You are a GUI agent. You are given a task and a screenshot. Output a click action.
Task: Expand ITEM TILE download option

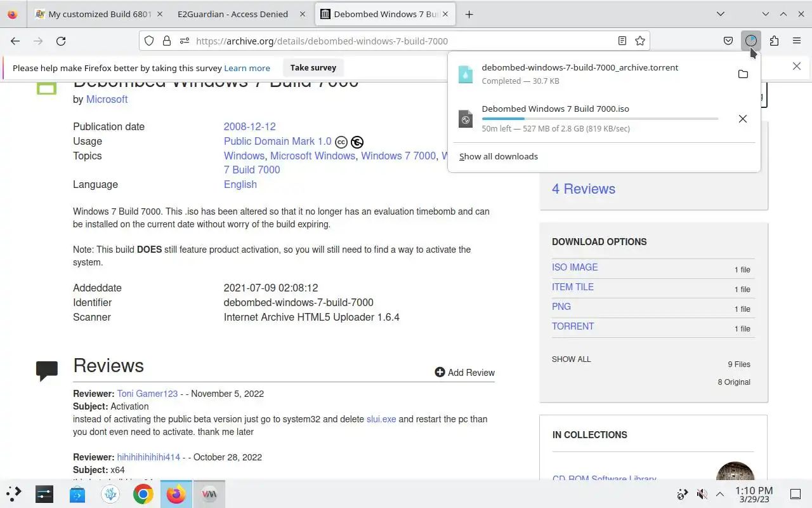click(573, 287)
